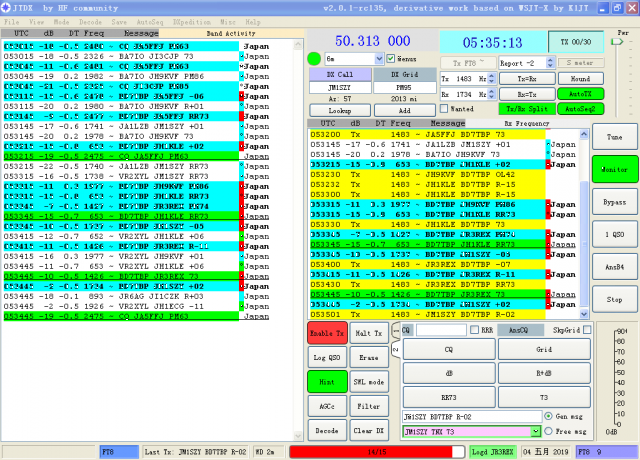Click the Lookup button

click(340, 111)
